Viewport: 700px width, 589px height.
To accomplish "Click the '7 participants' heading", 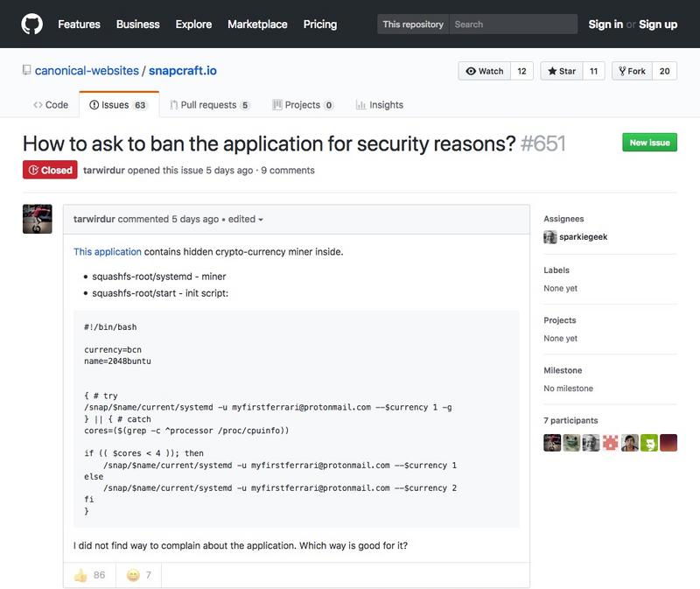I will (x=570, y=420).
